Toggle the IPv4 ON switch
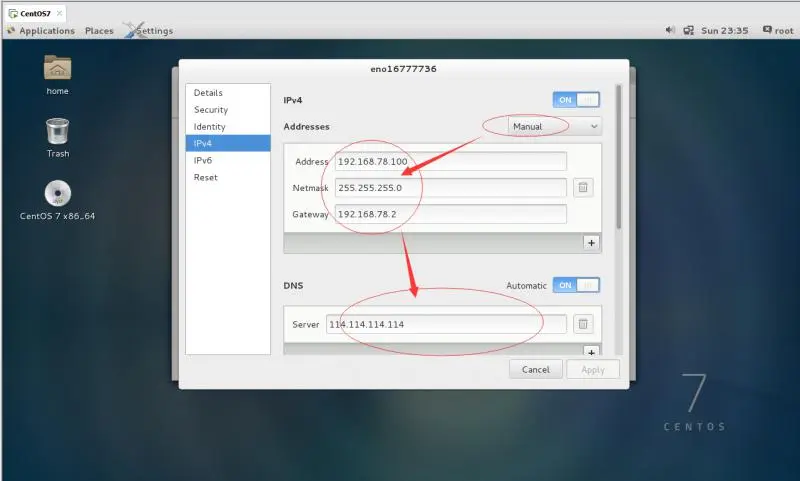This screenshot has width=800, height=481. coord(576,100)
